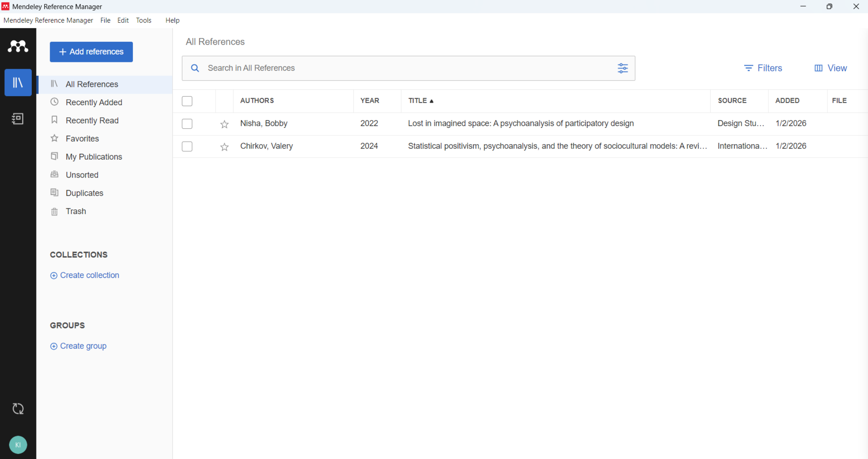
Task: Open the Library view icon in dark sidebar
Action: (18, 83)
